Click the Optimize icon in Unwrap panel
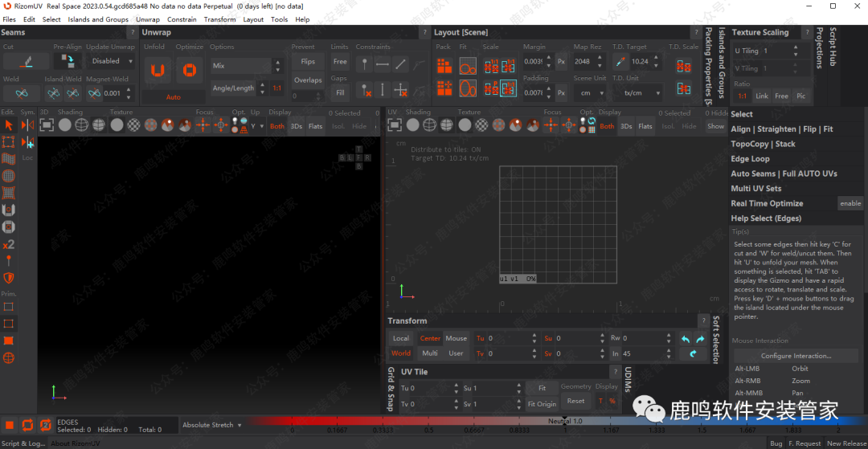 tap(190, 71)
